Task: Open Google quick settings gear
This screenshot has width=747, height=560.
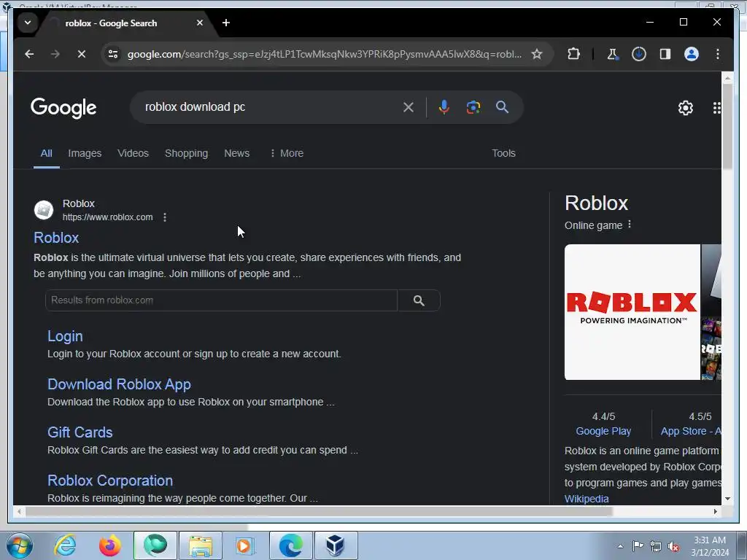Action: 686,108
